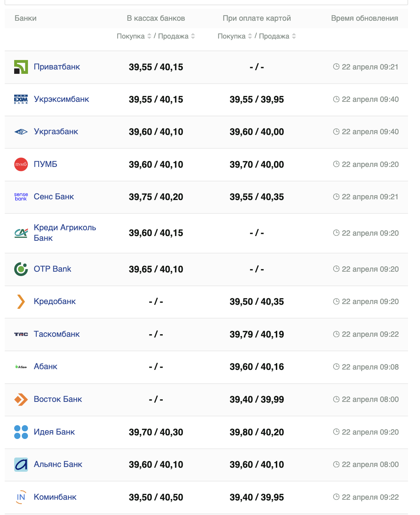Viewport: 420px width, 515px height.
Task: Click the Privatbank green logo icon
Action: click(x=21, y=67)
